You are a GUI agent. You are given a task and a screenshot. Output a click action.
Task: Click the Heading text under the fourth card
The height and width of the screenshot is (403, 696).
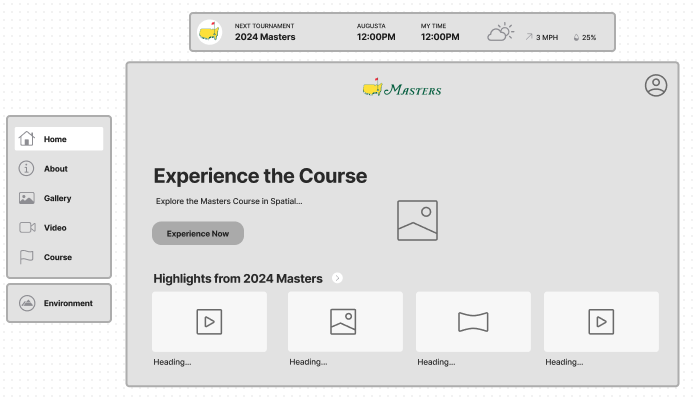coord(564,362)
